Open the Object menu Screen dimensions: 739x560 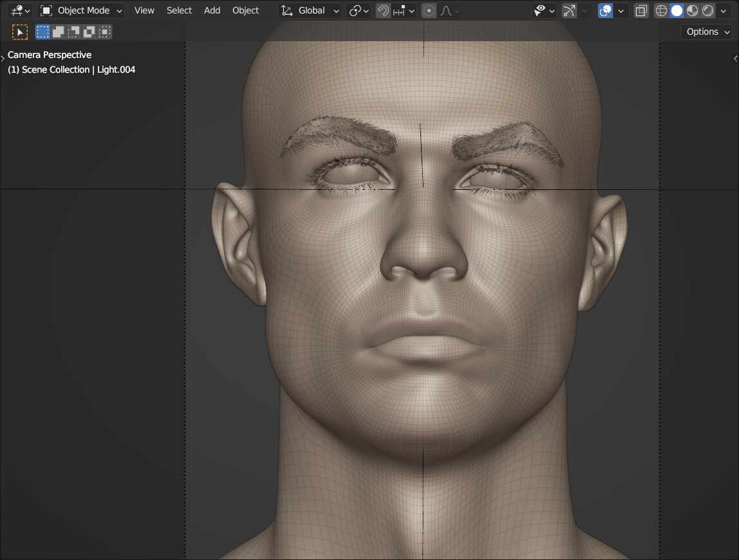coord(245,10)
